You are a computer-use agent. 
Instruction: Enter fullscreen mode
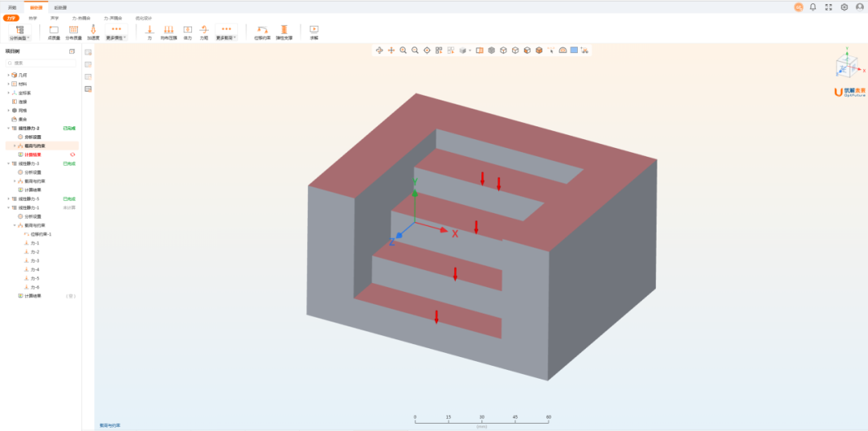(x=829, y=7)
